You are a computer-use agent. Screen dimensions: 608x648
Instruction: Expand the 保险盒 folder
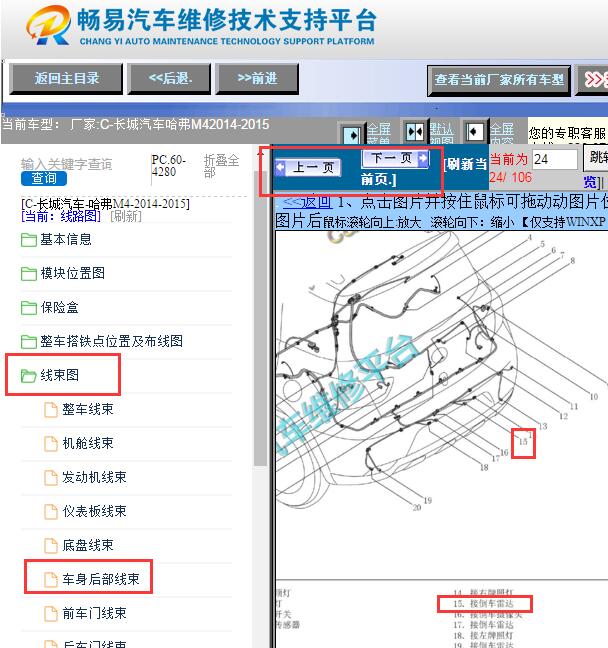pyautogui.click(x=59, y=307)
